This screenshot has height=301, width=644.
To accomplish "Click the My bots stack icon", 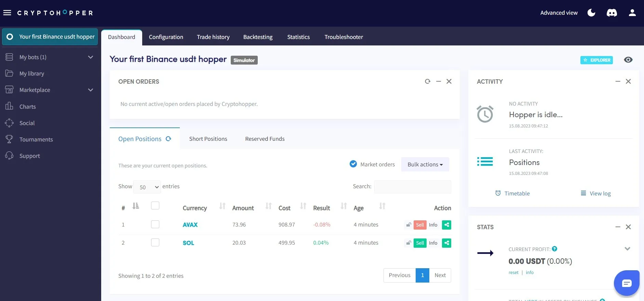I will pos(9,57).
